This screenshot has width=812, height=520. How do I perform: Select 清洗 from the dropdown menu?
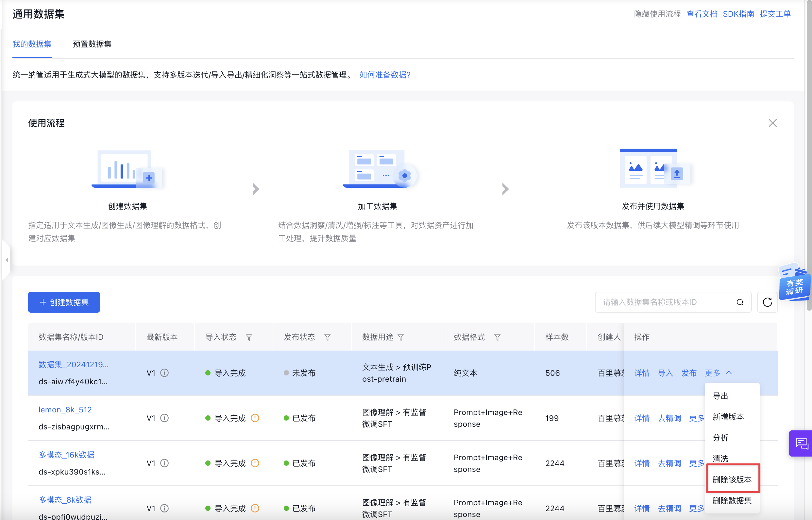point(732,459)
